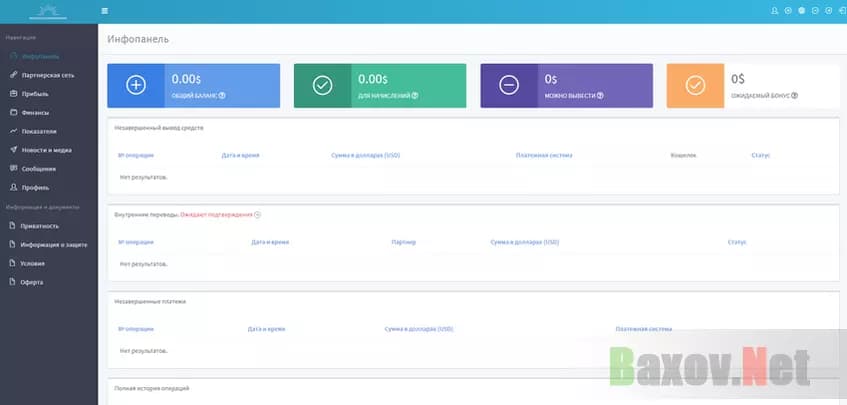Click the plus icon on the blue balance card
This screenshot has height=405, width=847.
pos(135,86)
